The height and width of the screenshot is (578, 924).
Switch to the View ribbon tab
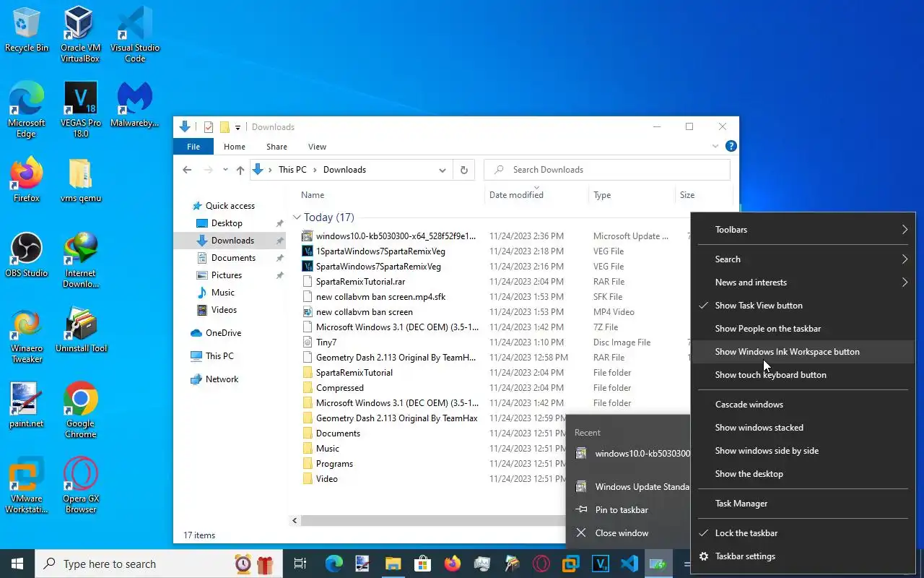pyautogui.click(x=317, y=146)
